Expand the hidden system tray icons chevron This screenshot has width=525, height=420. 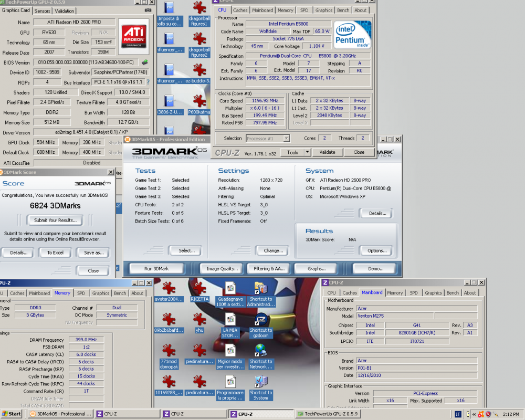coord(474,414)
